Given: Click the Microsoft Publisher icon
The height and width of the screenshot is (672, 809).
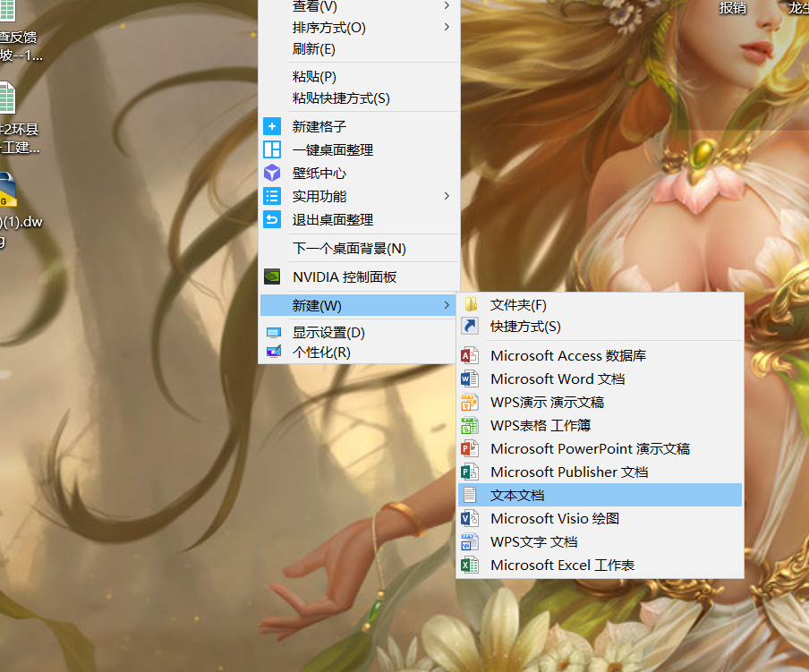Looking at the screenshot, I should 470,472.
